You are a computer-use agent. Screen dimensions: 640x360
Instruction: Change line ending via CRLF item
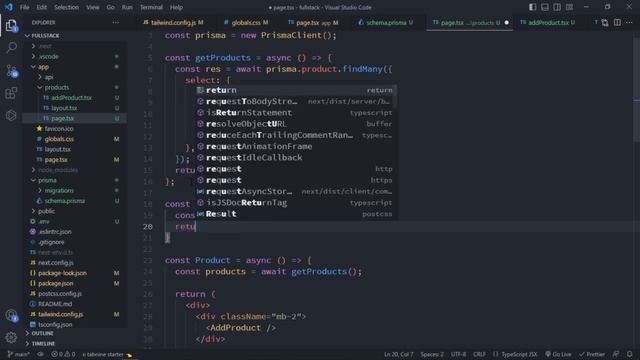[479, 354]
